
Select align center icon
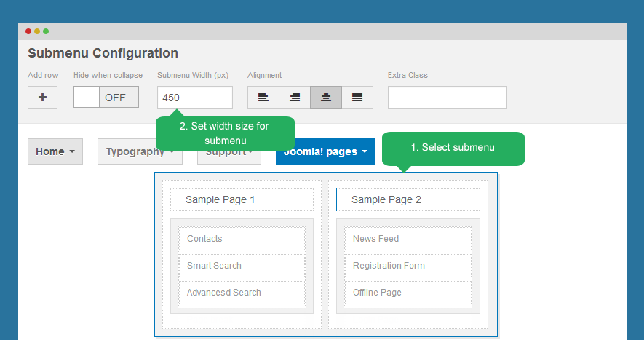tap(326, 98)
